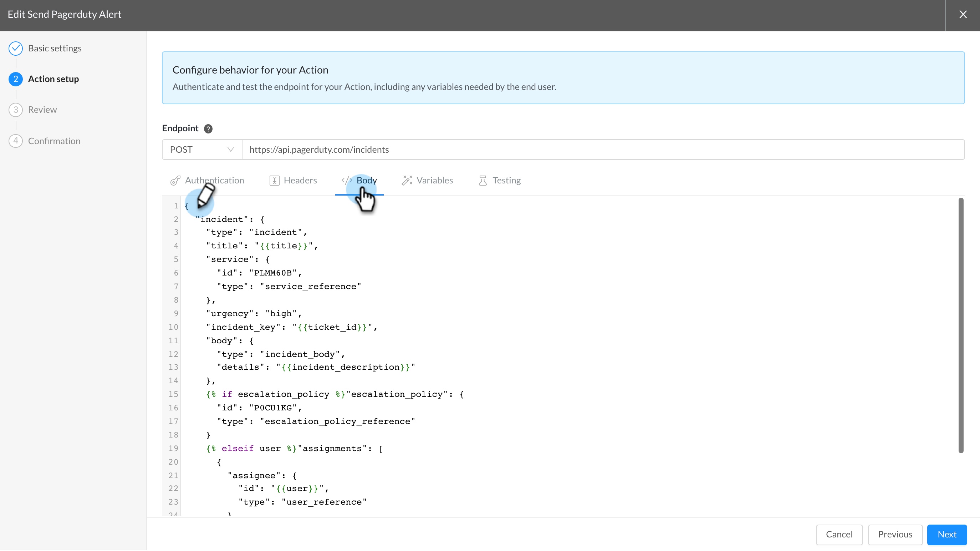Click the Confirmation step number 4 icon
This screenshot has height=551, width=980.
point(16,141)
